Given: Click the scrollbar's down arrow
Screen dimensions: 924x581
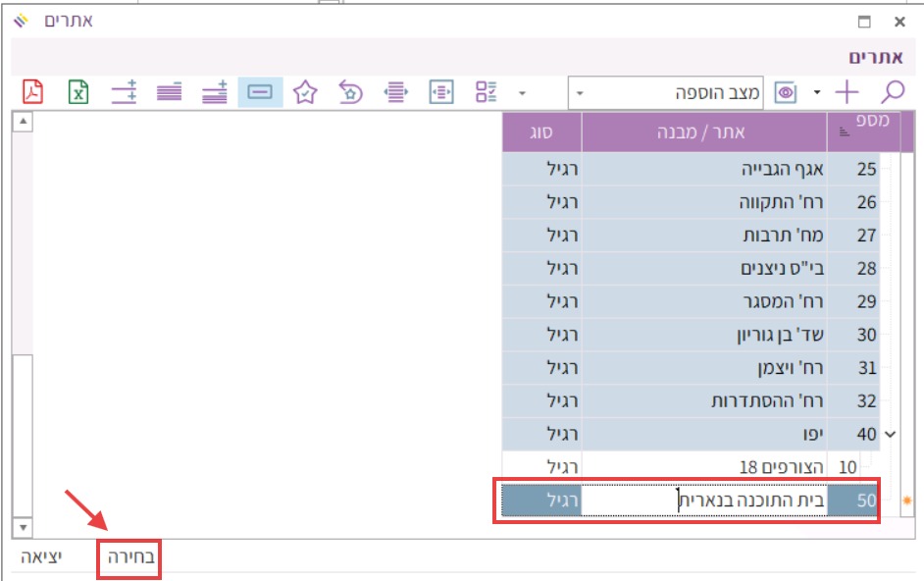Looking at the screenshot, I should pyautogui.click(x=23, y=529).
